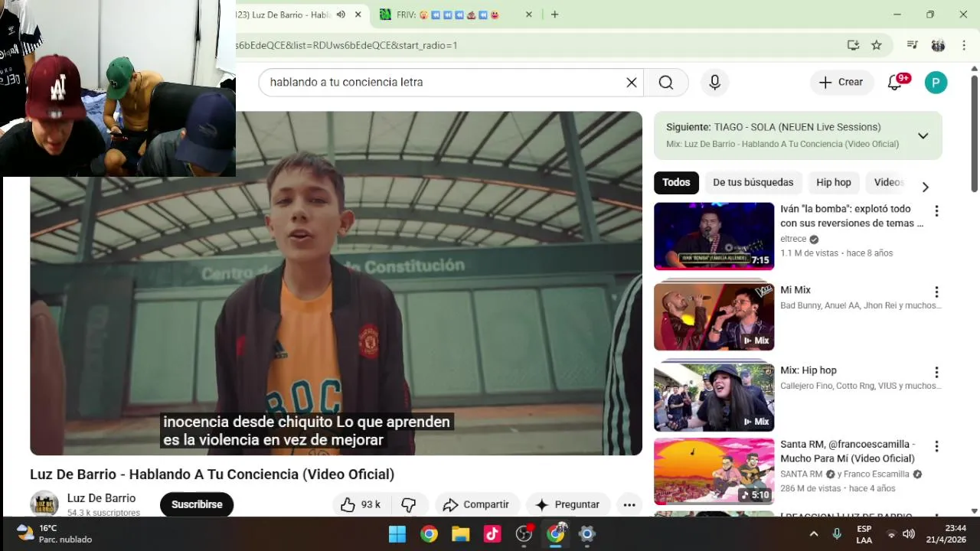Click the ESP LAA language indicator
Screen dimensions: 980x551
864,534
